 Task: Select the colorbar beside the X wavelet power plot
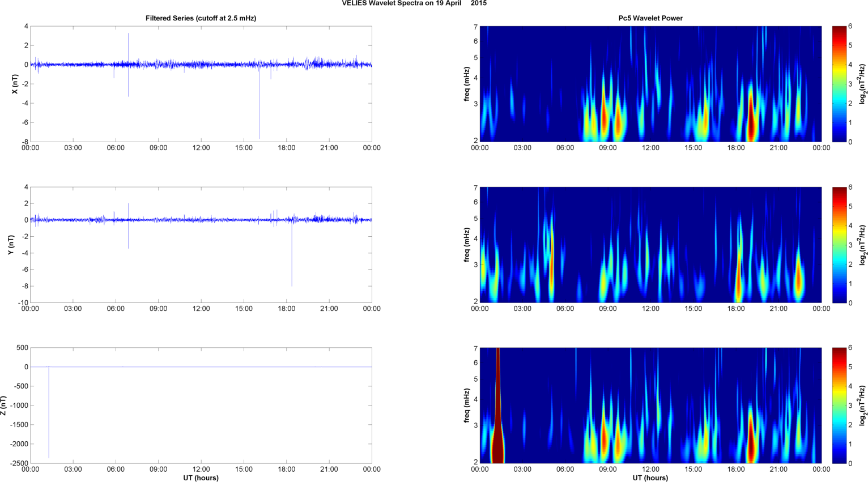click(839, 84)
